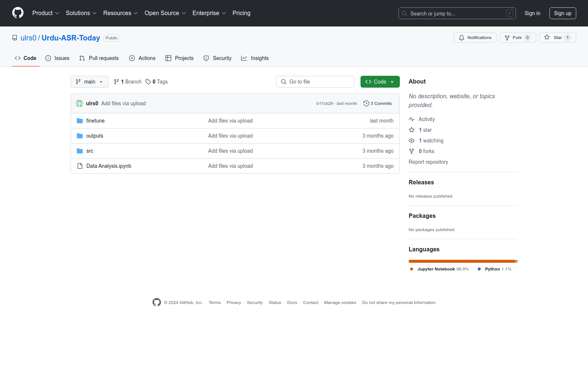The width and height of the screenshot is (588, 368).
Task: Click the outputs folder icon
Action: tap(80, 136)
